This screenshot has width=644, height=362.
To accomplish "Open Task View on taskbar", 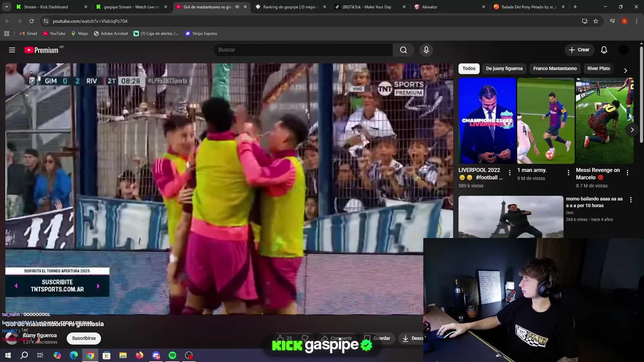I will (x=40, y=355).
